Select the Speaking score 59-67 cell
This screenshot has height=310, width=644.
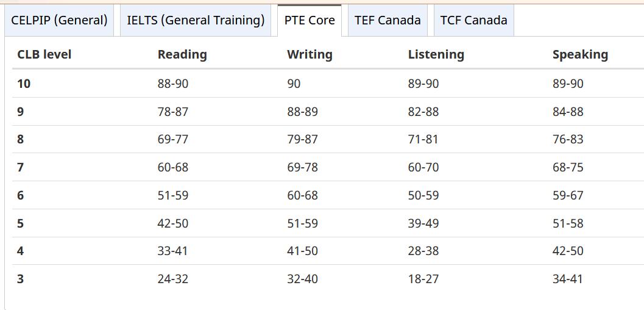click(x=568, y=195)
